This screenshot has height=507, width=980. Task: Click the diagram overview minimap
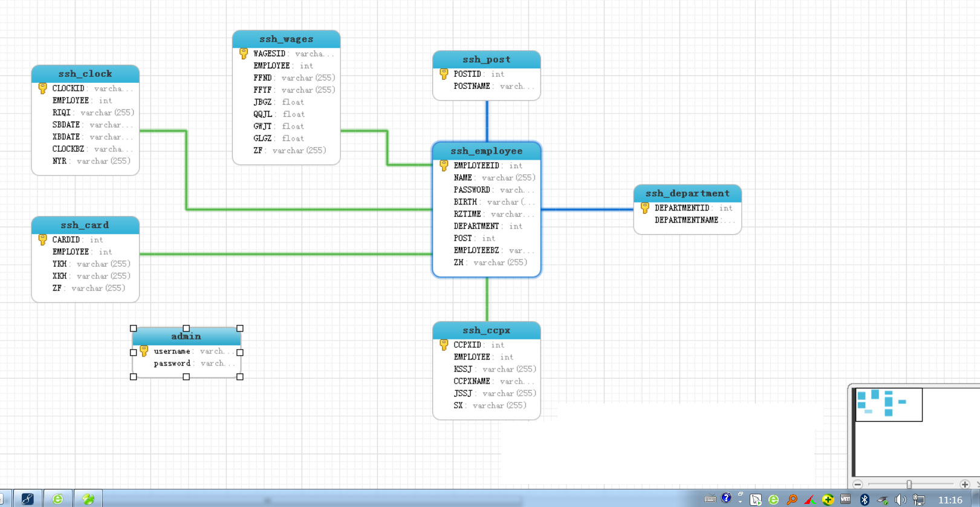pyautogui.click(x=889, y=404)
